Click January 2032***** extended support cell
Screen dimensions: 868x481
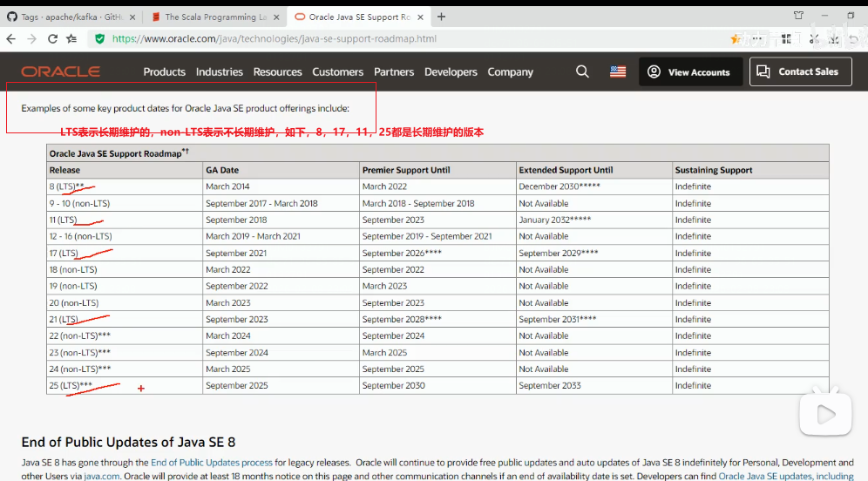pos(594,220)
